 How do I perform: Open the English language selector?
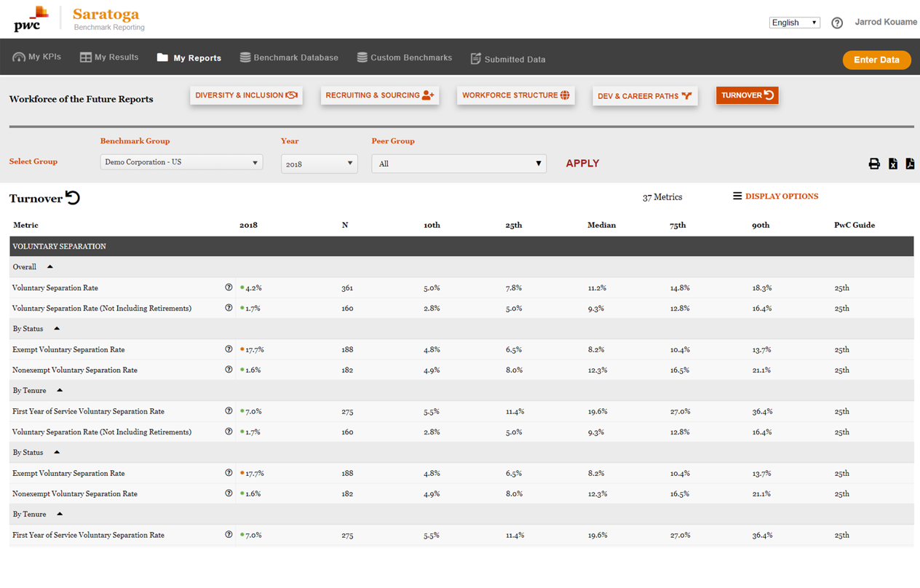pos(794,23)
